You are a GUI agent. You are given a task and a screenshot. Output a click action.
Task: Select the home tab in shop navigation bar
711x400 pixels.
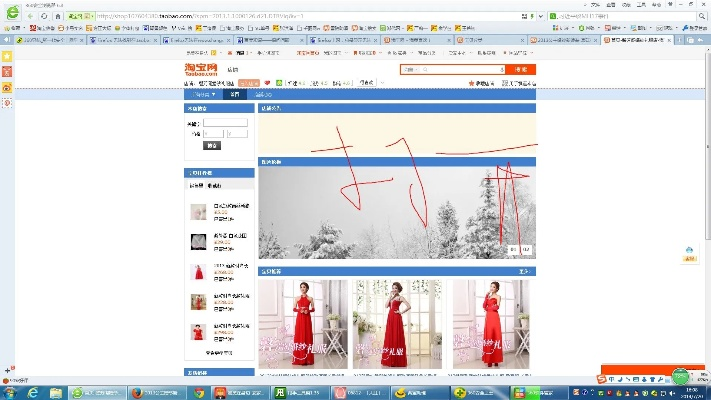(235, 94)
